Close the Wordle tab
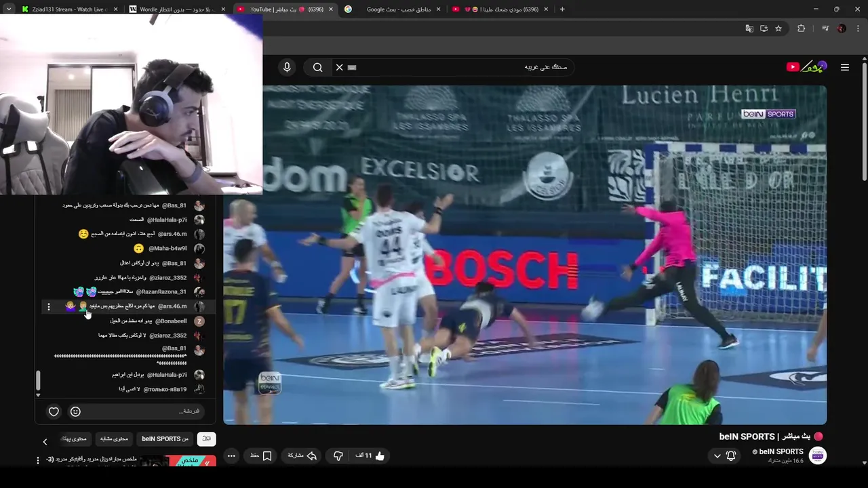 pos(223,9)
